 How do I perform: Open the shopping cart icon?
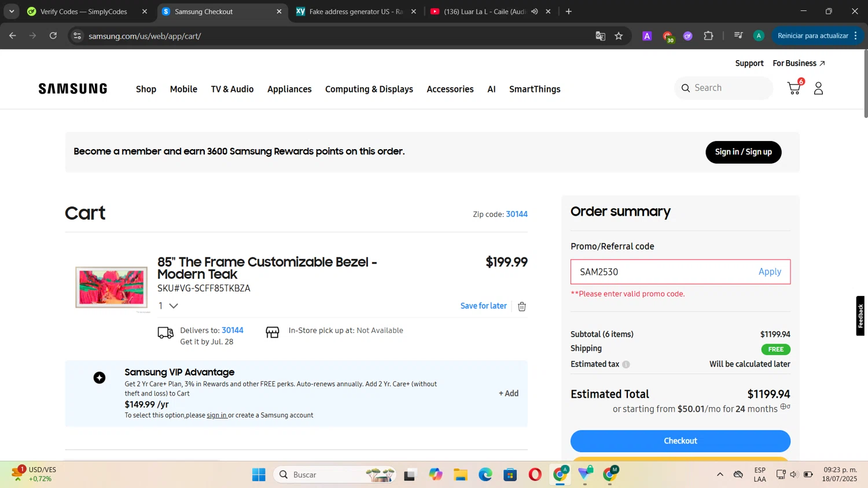tap(795, 88)
